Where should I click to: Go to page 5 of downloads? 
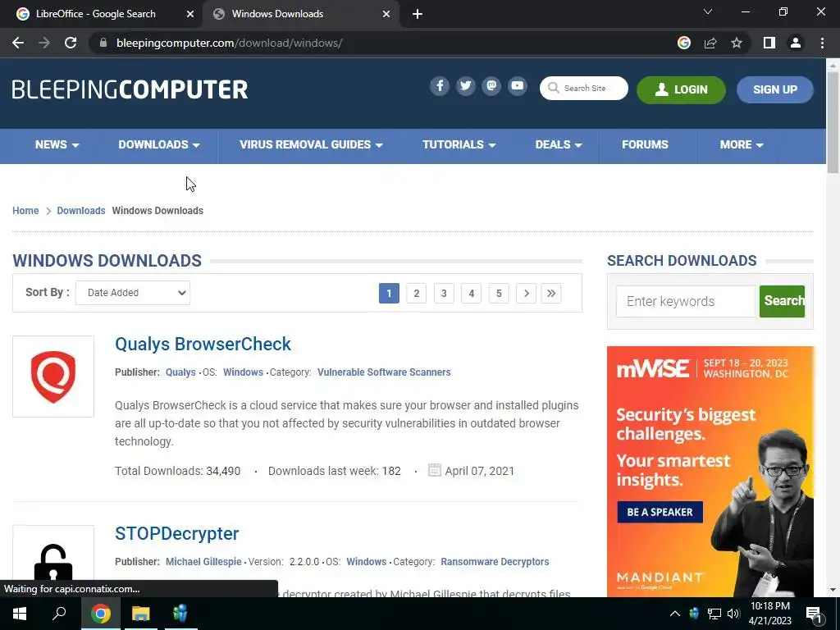pyautogui.click(x=499, y=293)
